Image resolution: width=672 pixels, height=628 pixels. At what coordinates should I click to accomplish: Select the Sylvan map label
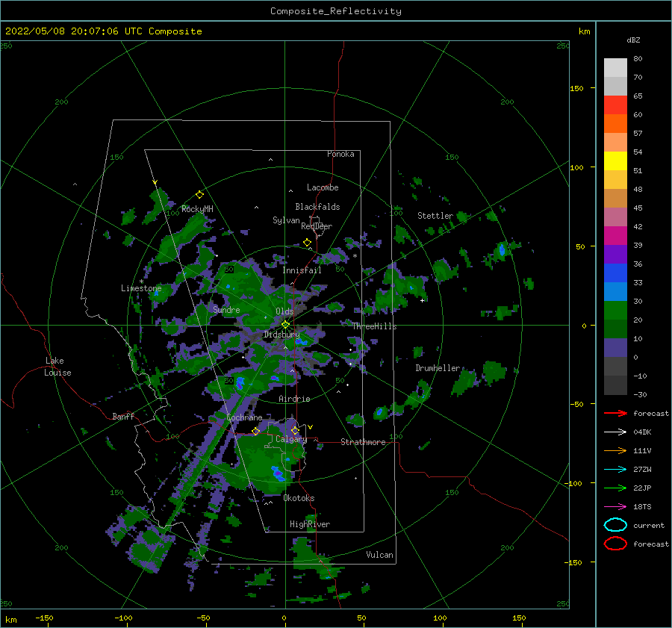(x=286, y=220)
